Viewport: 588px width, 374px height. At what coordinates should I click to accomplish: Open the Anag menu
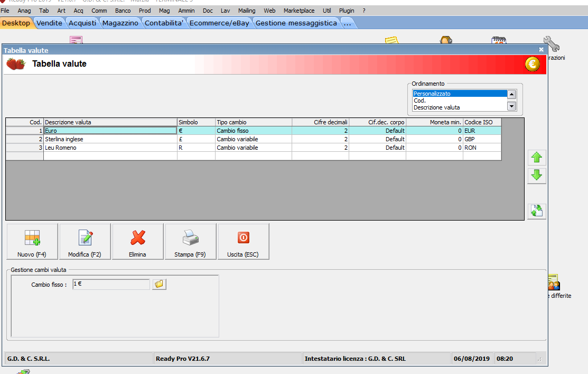coord(24,11)
